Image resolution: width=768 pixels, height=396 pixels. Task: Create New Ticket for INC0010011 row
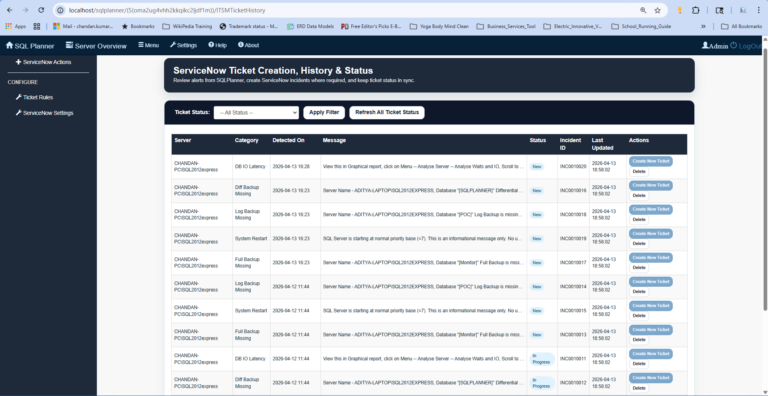point(650,354)
